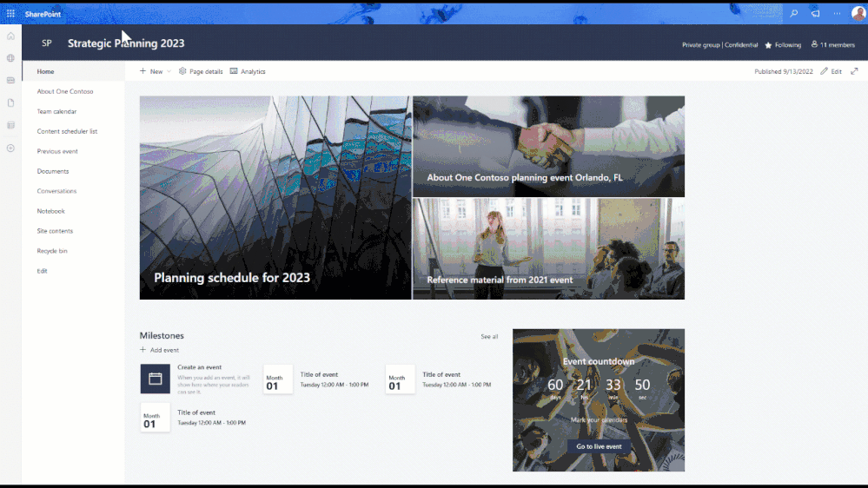Open the globe My sites icon

[10, 58]
